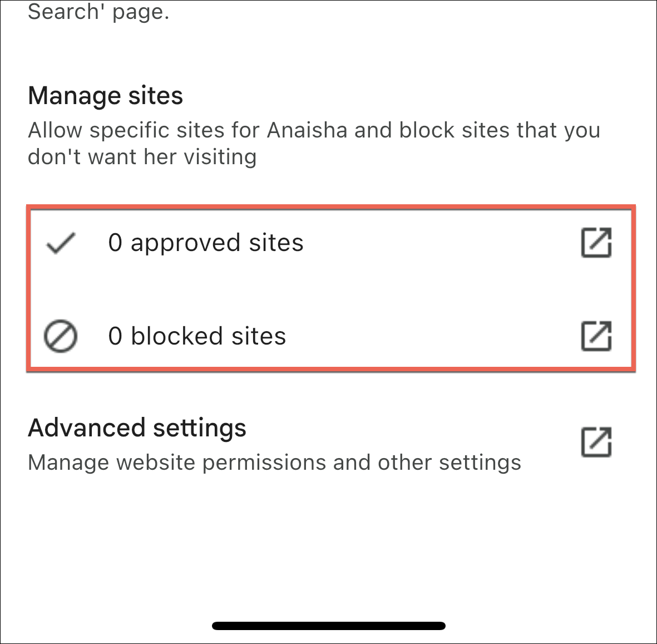This screenshot has height=644, width=657.
Task: Tap the home indicator bar at bottom
Action: click(x=328, y=626)
